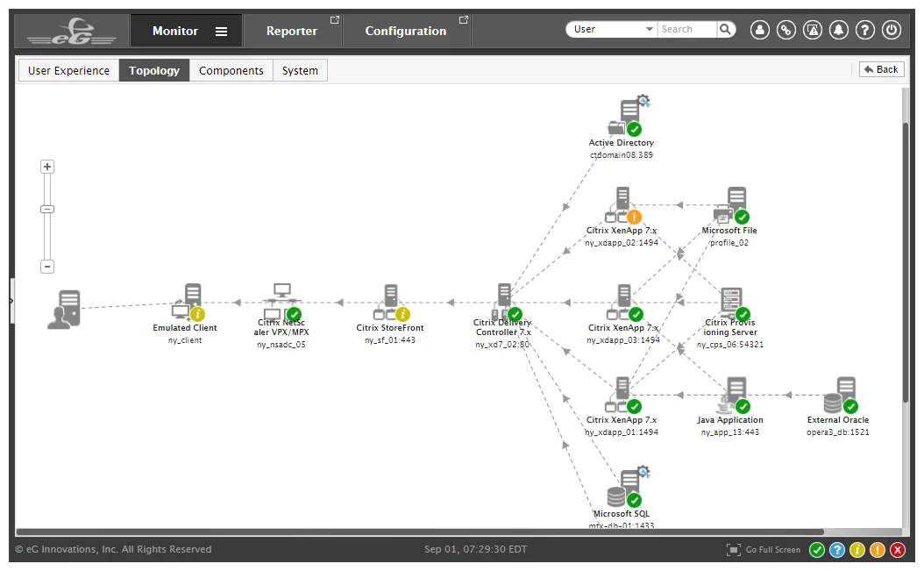
Task: Click the chain link icon in header
Action: click(x=786, y=30)
